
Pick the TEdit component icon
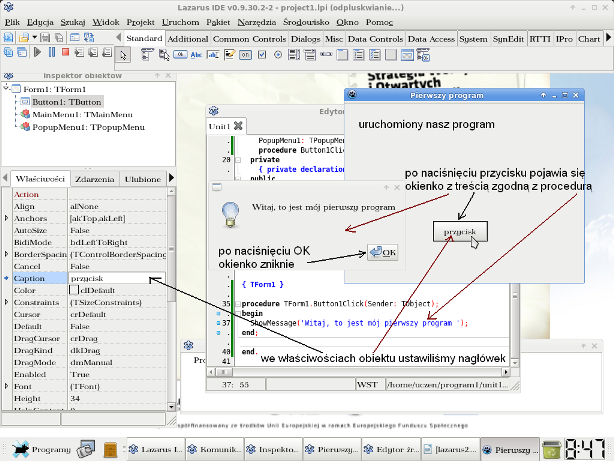tap(213, 55)
